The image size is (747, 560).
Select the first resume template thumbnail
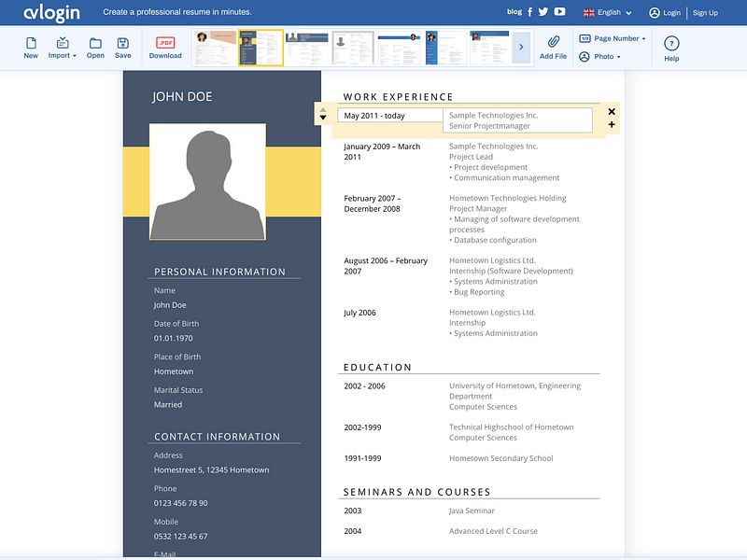coord(215,48)
